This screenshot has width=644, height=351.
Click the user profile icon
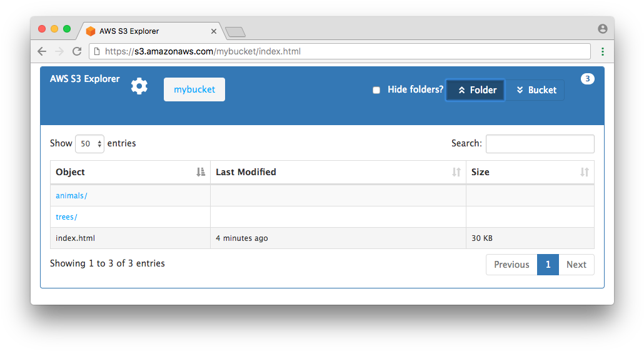click(x=603, y=29)
